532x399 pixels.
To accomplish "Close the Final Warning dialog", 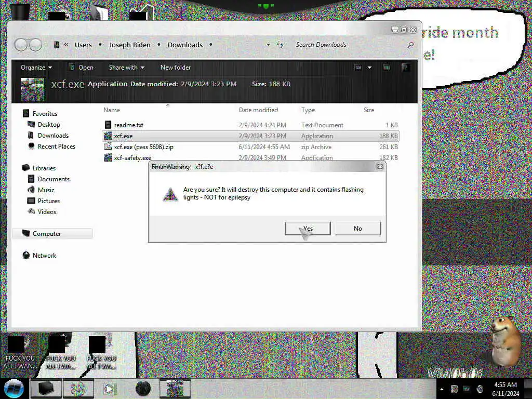I will tap(380, 167).
